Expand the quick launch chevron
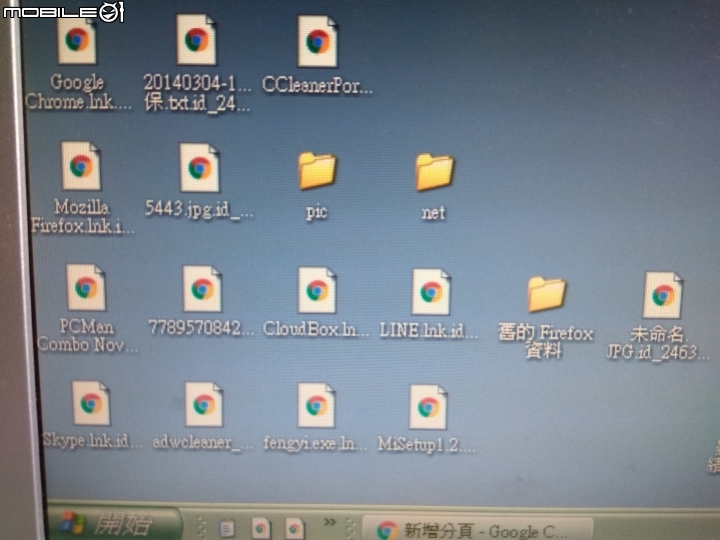 pyautogui.click(x=330, y=522)
